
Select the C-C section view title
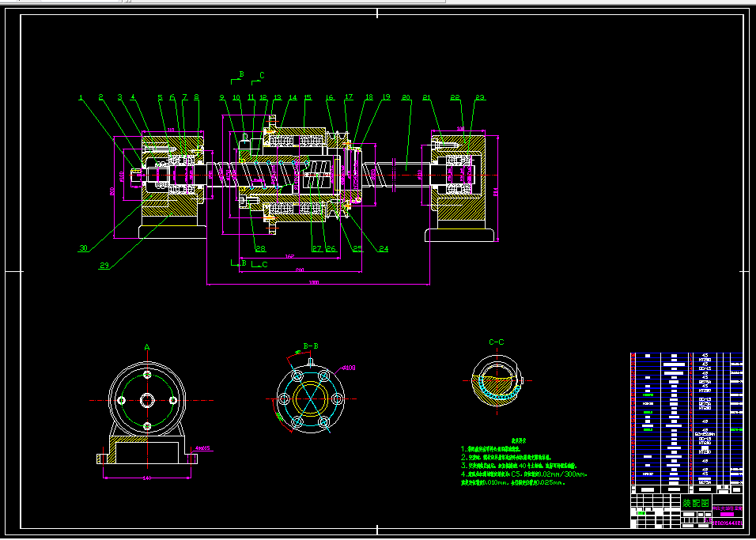click(497, 342)
